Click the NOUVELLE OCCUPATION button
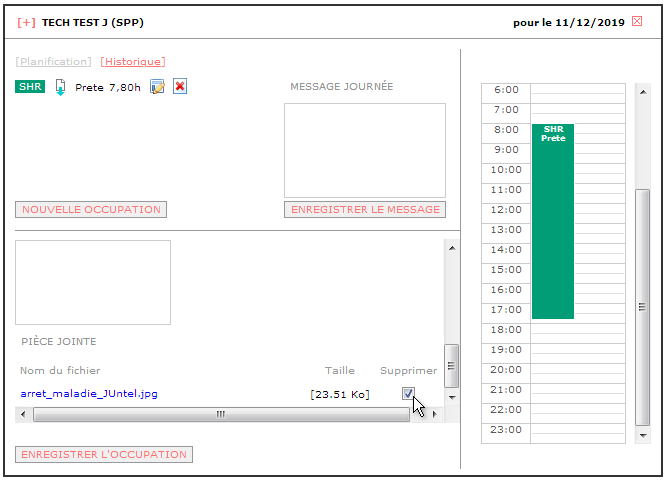670x481 pixels. [91, 210]
